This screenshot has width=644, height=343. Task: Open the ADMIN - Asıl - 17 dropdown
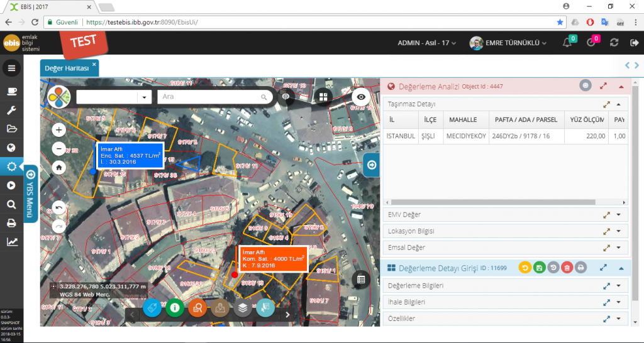click(x=427, y=43)
